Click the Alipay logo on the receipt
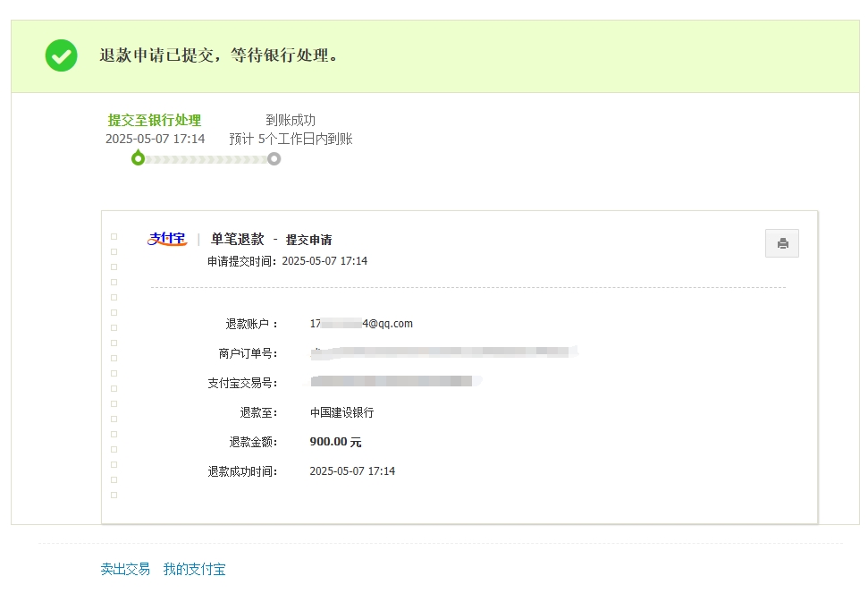Image resolution: width=868 pixels, height=593 pixels. click(167, 239)
